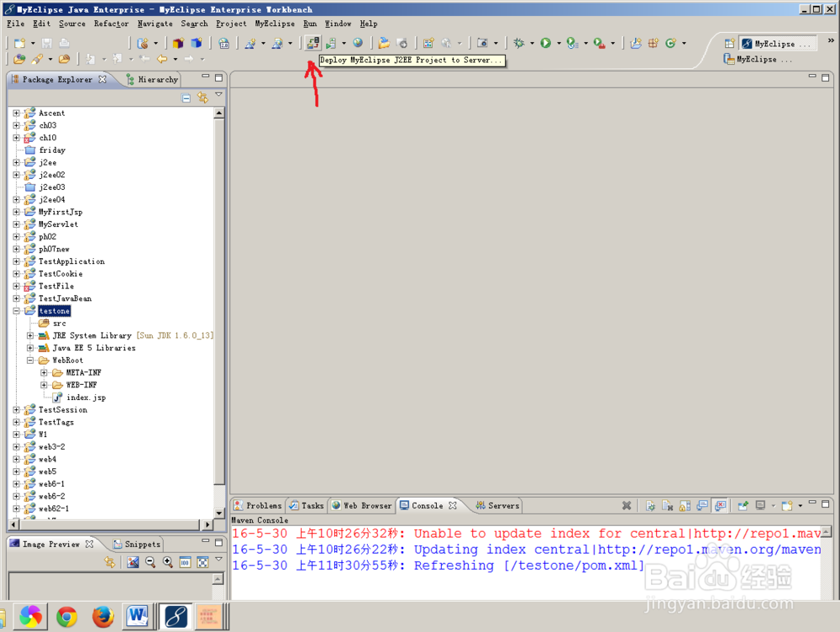Click the Word icon in taskbar

tap(138, 617)
